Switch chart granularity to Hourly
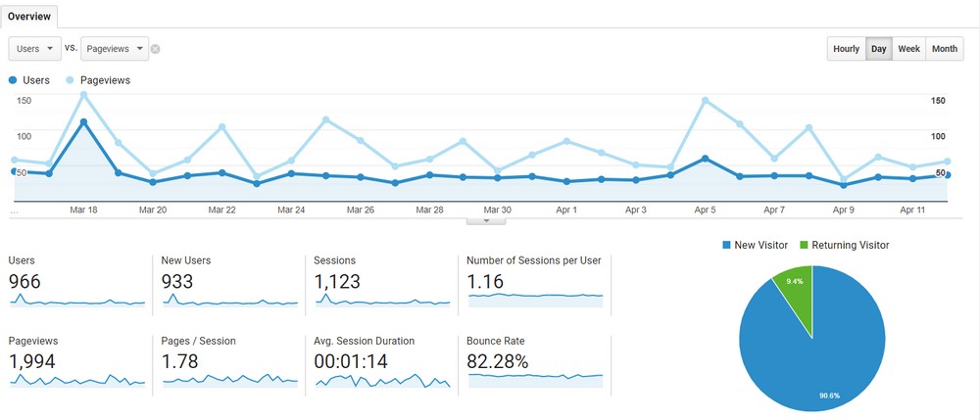This screenshot has width=980, height=420. 847,49
